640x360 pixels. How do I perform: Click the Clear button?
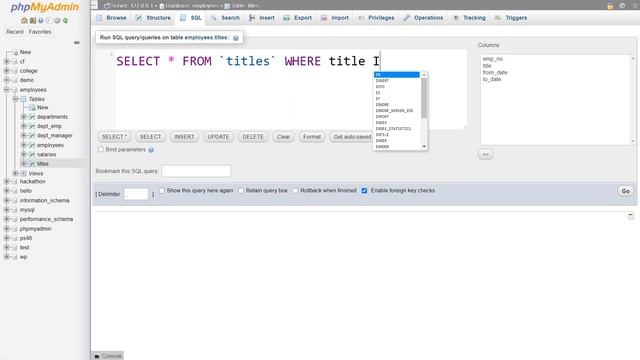(x=283, y=137)
